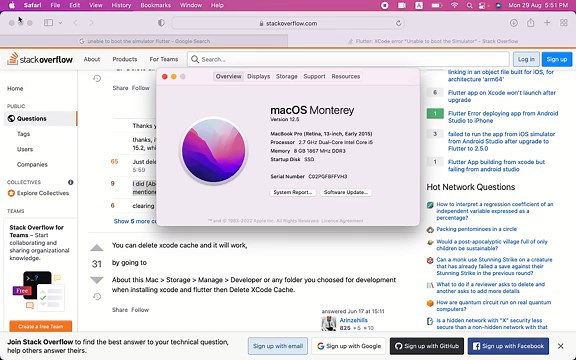Open Products menu in Stack Overflow header
This screenshot has height=360, width=576.
click(x=125, y=59)
